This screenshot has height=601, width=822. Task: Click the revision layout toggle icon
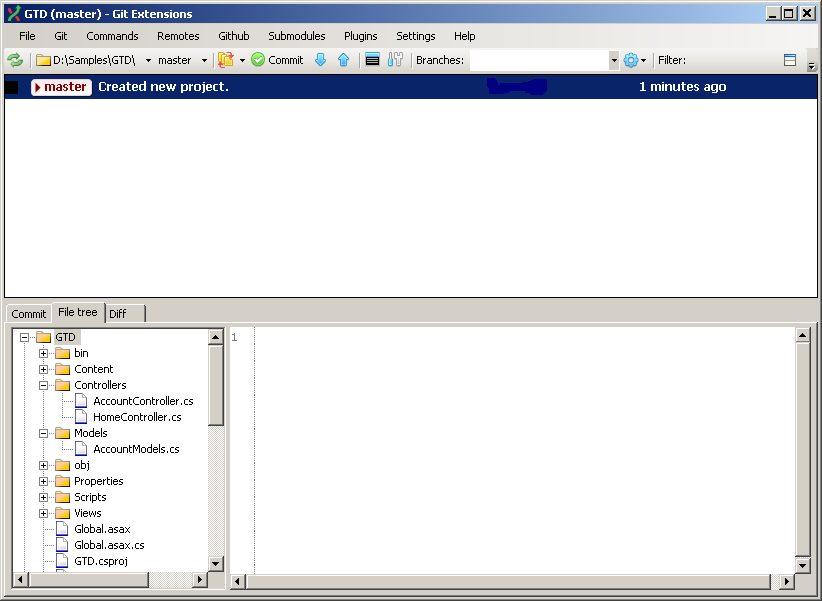[789, 60]
